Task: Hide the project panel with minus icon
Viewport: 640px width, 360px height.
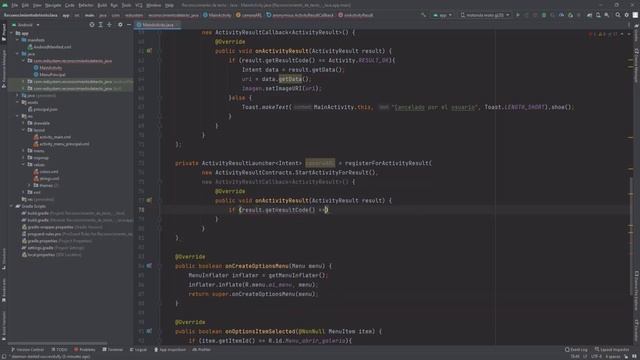Action: [129, 25]
